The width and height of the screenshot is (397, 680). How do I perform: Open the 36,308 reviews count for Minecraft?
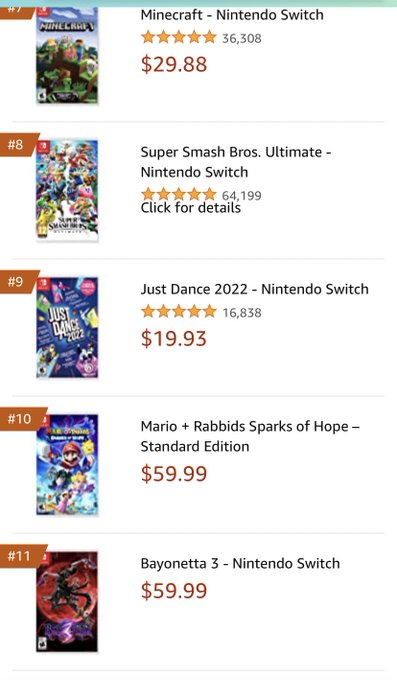(242, 38)
